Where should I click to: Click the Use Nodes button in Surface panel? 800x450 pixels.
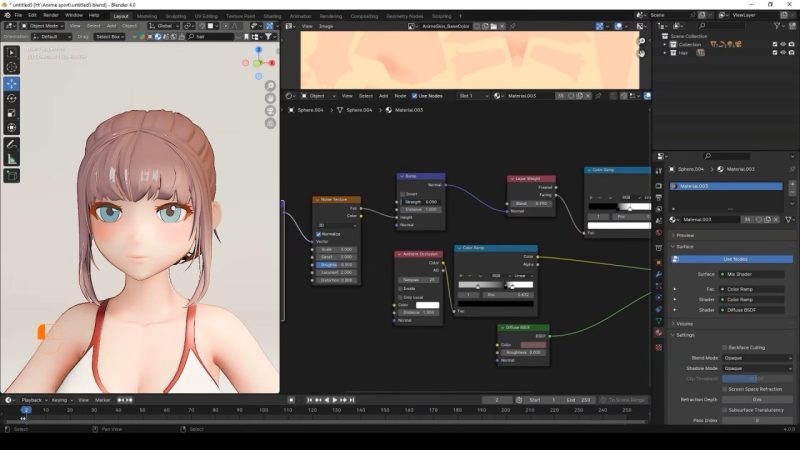[x=735, y=259]
